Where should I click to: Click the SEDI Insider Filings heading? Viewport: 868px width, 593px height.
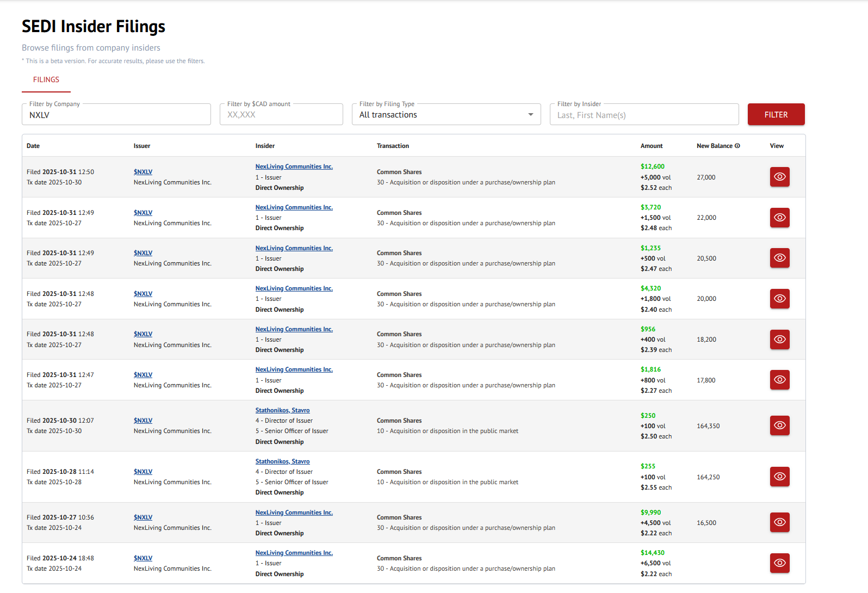[94, 26]
